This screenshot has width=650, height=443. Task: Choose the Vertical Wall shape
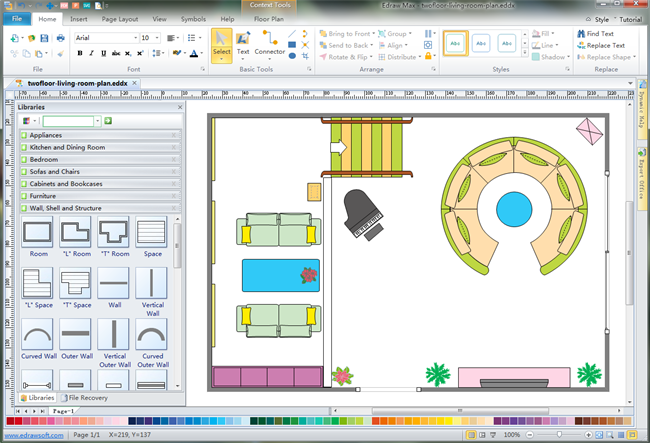(x=152, y=285)
